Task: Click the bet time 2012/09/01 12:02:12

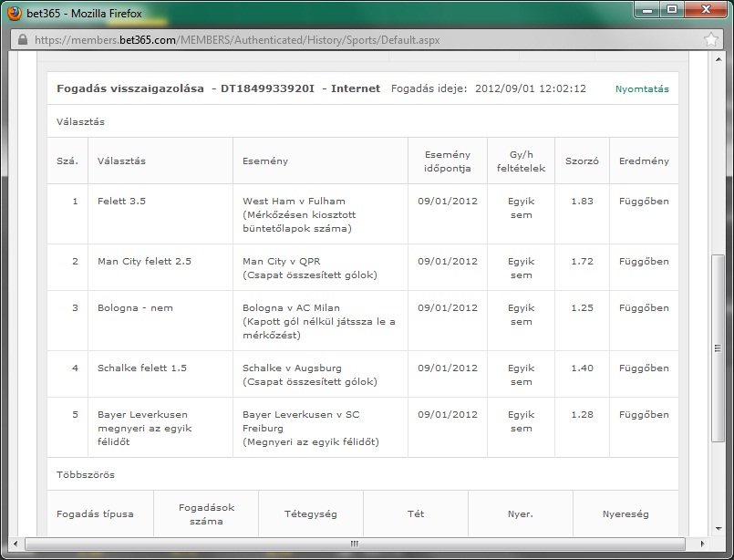Action: (531, 88)
